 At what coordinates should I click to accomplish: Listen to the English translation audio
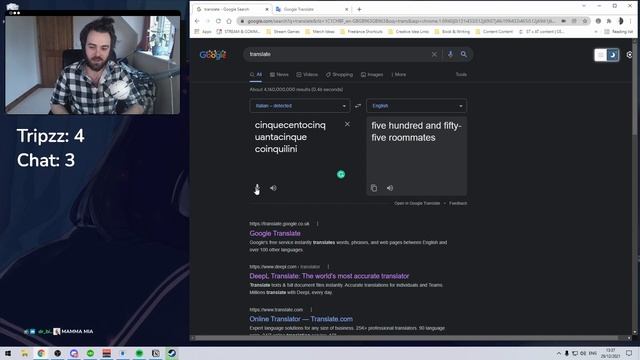(390, 188)
